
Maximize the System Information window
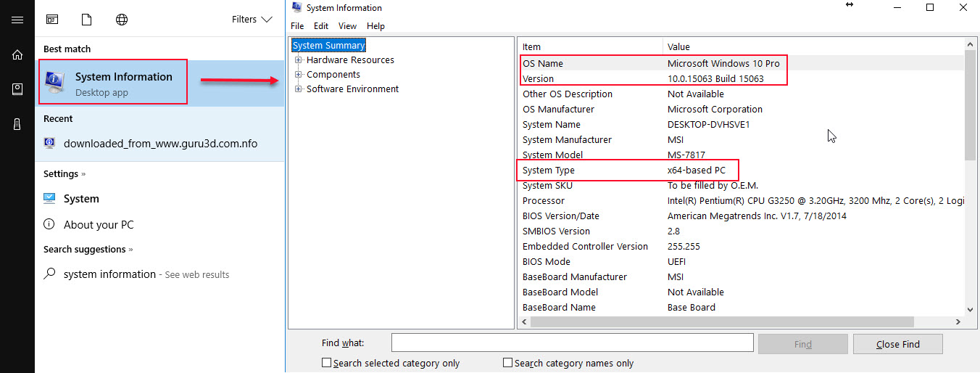[x=930, y=7]
